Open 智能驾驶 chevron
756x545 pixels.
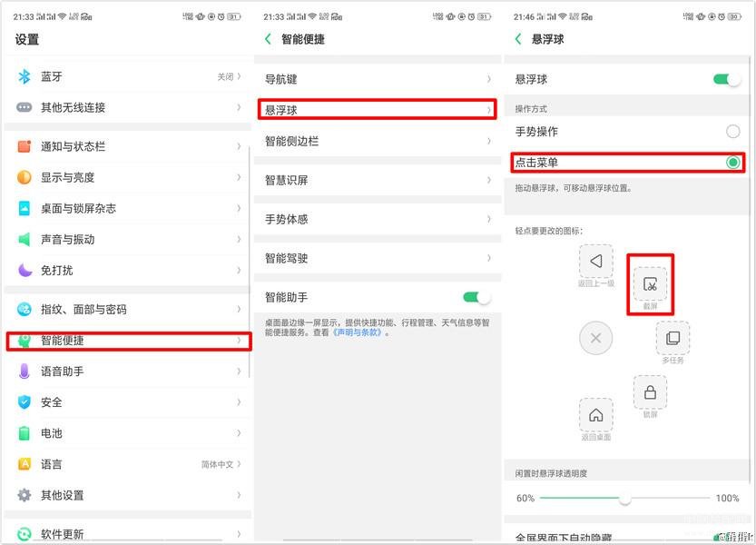[x=489, y=258]
